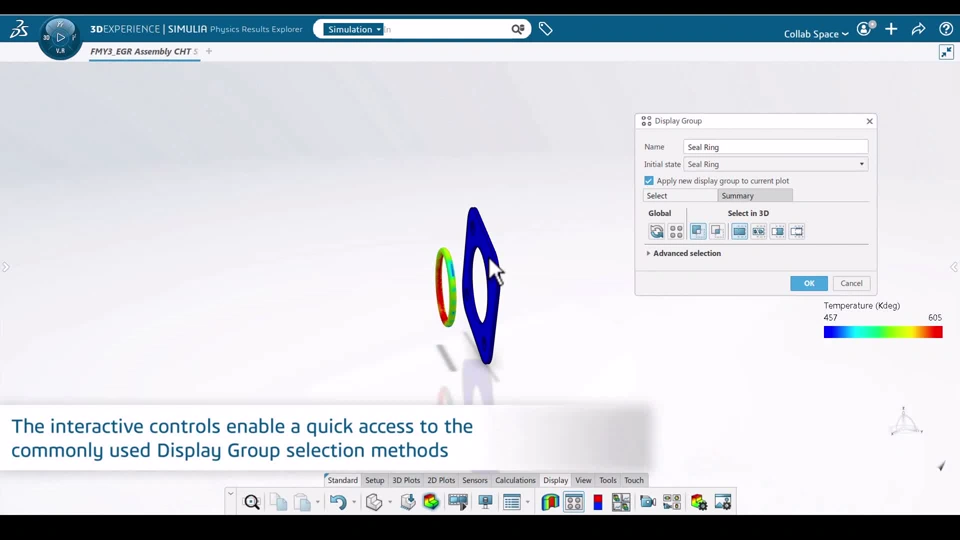Click the add-to-selection overlapping squares icon
Image resolution: width=960 pixels, height=540 pixels.
pyautogui.click(x=697, y=231)
